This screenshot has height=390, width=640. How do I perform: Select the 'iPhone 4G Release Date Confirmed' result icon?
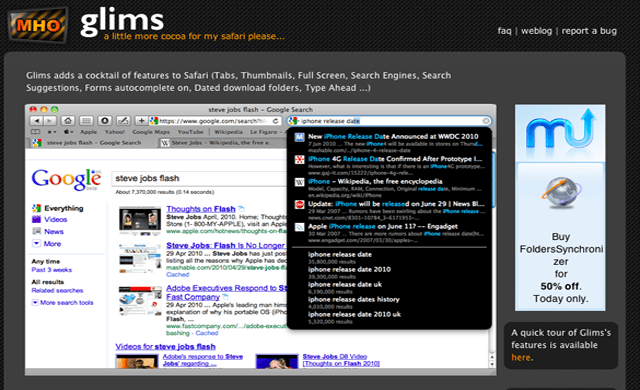click(x=300, y=160)
